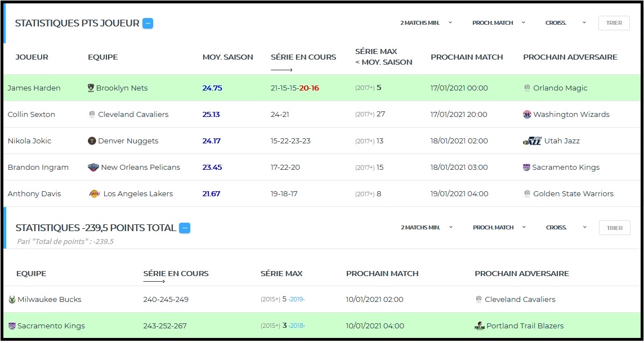Open the New Orleans Pelicans team name
This screenshot has width=644, height=343.
point(141,168)
